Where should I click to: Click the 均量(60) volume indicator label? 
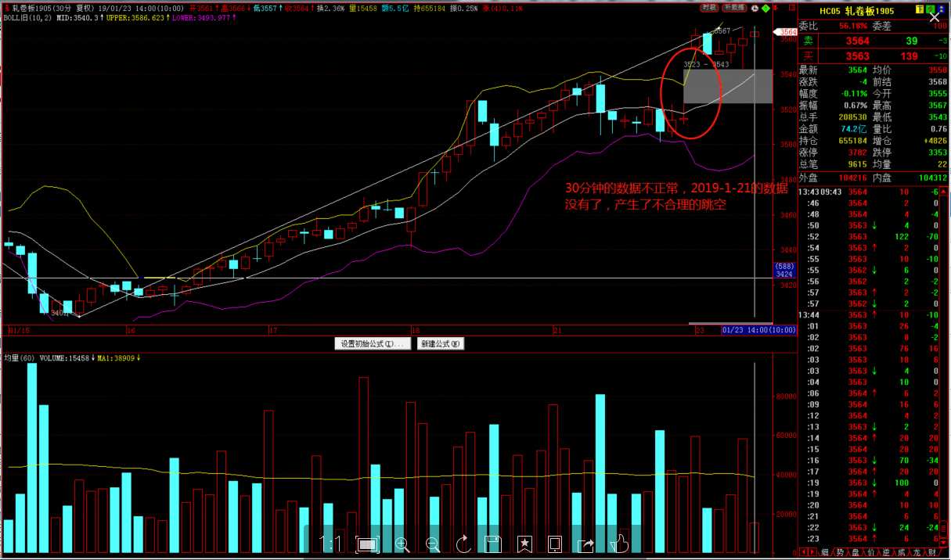20,357
